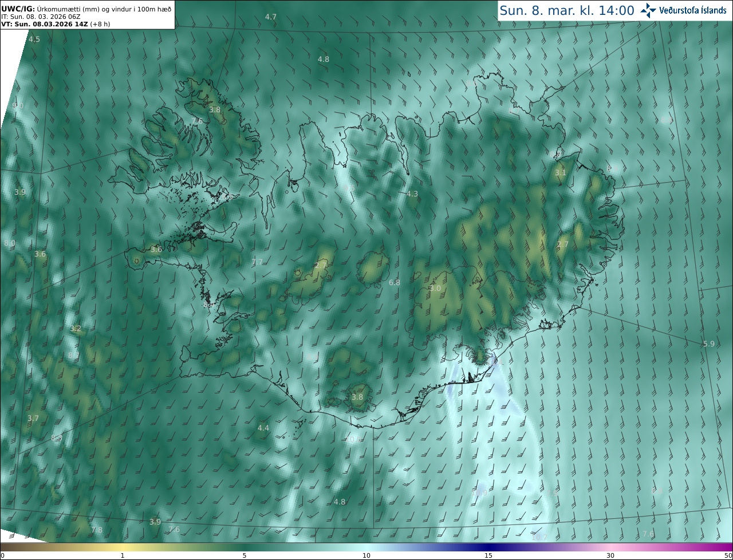733x560 pixels.
Task: Pick the dark blue color band above 15
Action: pos(488,547)
